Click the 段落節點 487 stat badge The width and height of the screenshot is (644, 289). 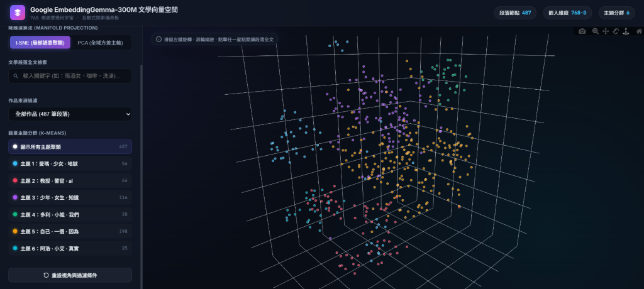pos(515,13)
